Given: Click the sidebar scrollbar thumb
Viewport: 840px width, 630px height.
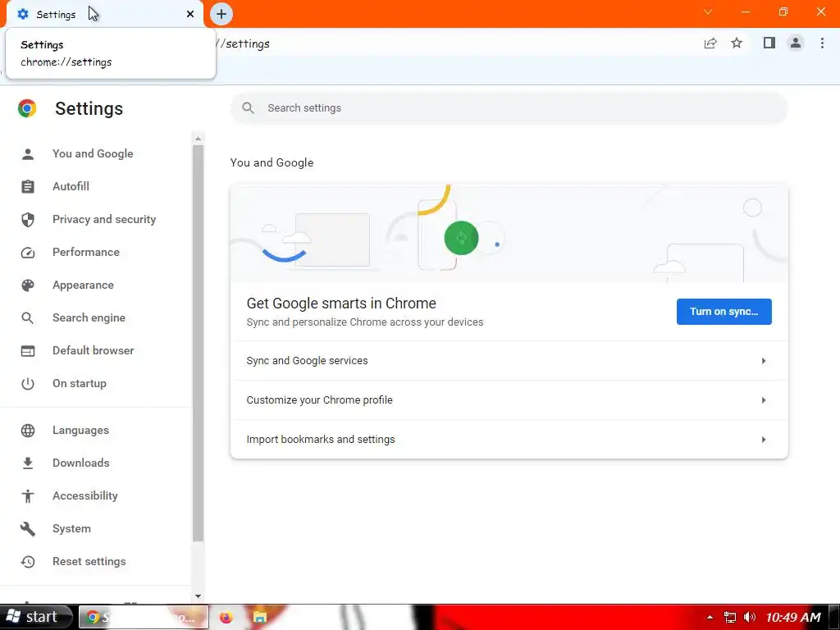Looking at the screenshot, I should [199, 343].
